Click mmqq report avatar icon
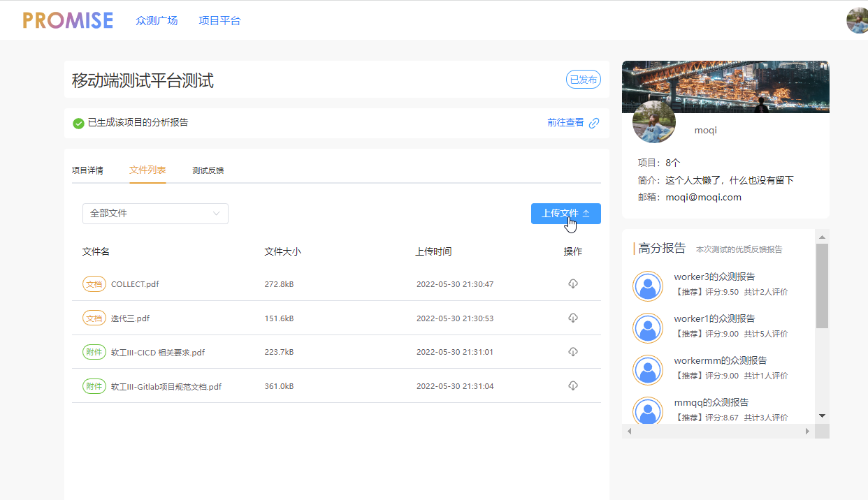This screenshot has height=500, width=868. 648,411
